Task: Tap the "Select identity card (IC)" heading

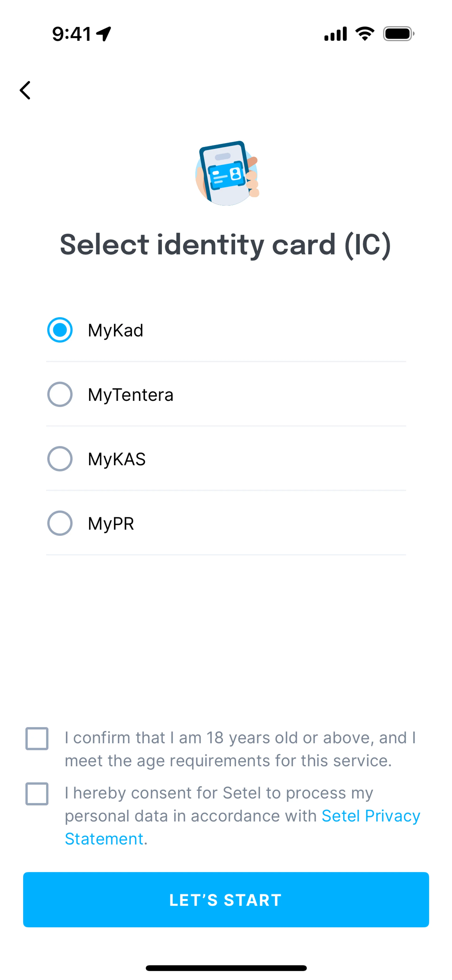Action: [226, 244]
